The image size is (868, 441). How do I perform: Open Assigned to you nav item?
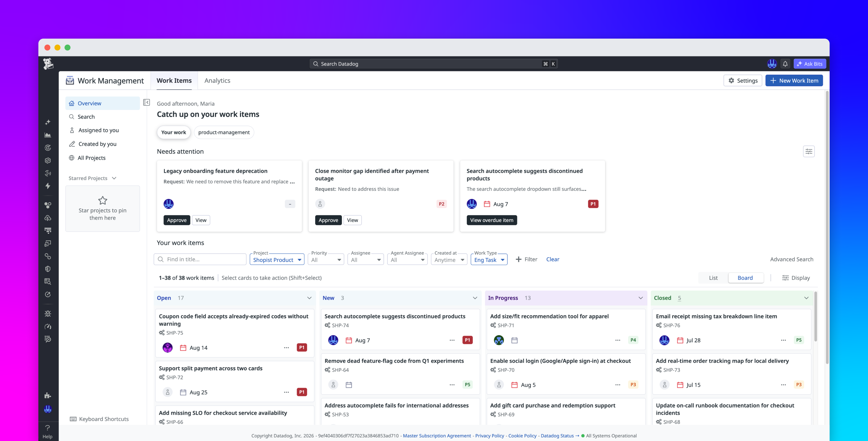tap(102, 130)
